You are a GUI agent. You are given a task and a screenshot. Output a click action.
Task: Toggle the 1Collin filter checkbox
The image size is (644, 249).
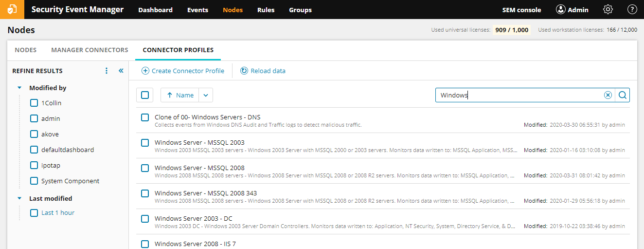34,103
